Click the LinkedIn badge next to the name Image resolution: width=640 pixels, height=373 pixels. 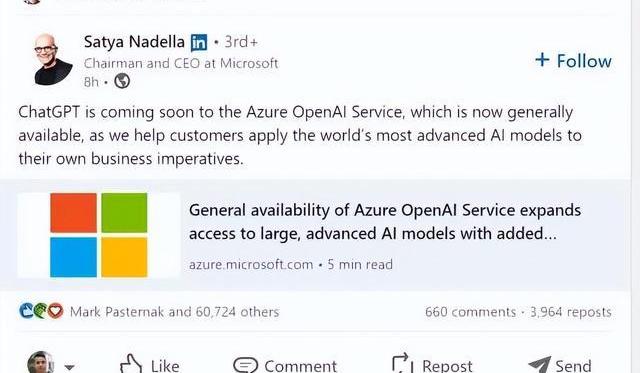tap(199, 42)
